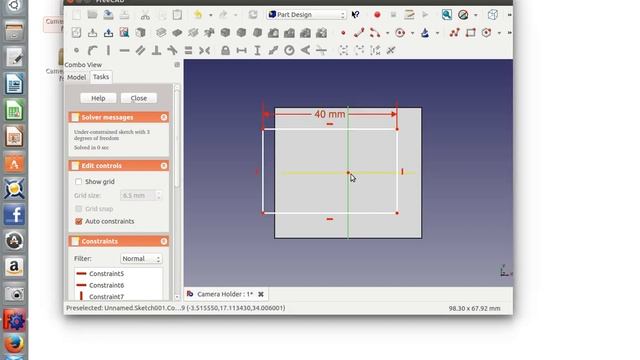Click the 40 mm dimension label

[330, 114]
